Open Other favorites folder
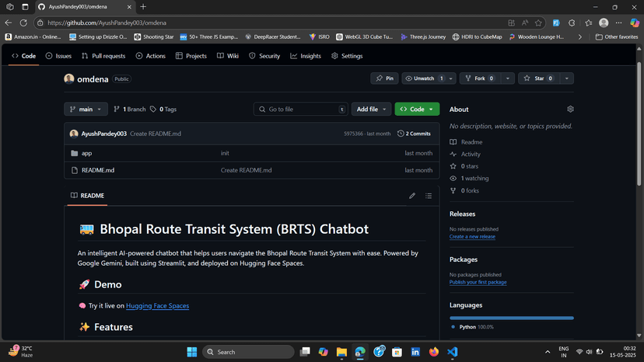Viewport: 644px width, 362px height. point(617,37)
